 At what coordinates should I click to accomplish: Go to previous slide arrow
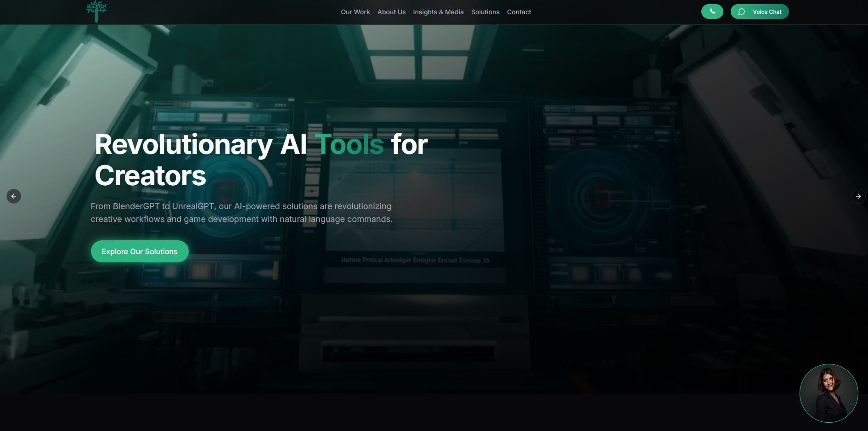(x=14, y=196)
